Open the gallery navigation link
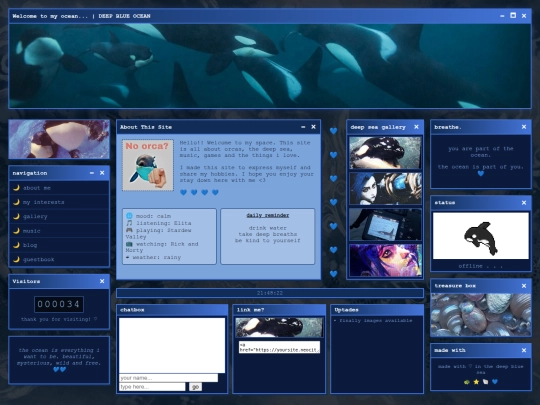The width and height of the screenshot is (540, 405). pos(35,217)
